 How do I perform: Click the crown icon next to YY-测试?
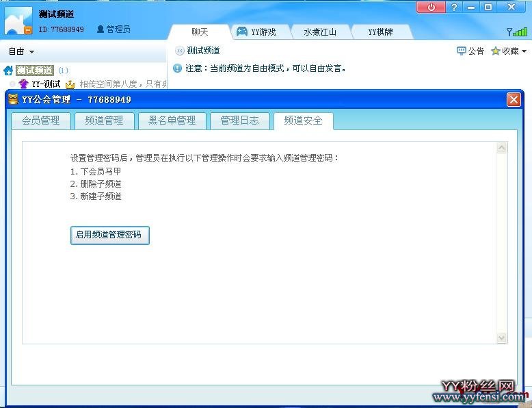tap(70, 84)
